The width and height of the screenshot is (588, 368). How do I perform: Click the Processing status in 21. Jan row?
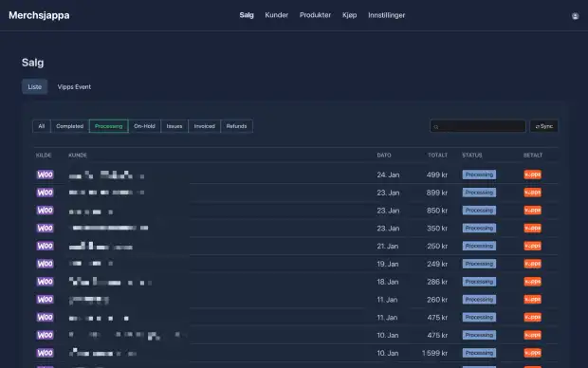(x=479, y=246)
